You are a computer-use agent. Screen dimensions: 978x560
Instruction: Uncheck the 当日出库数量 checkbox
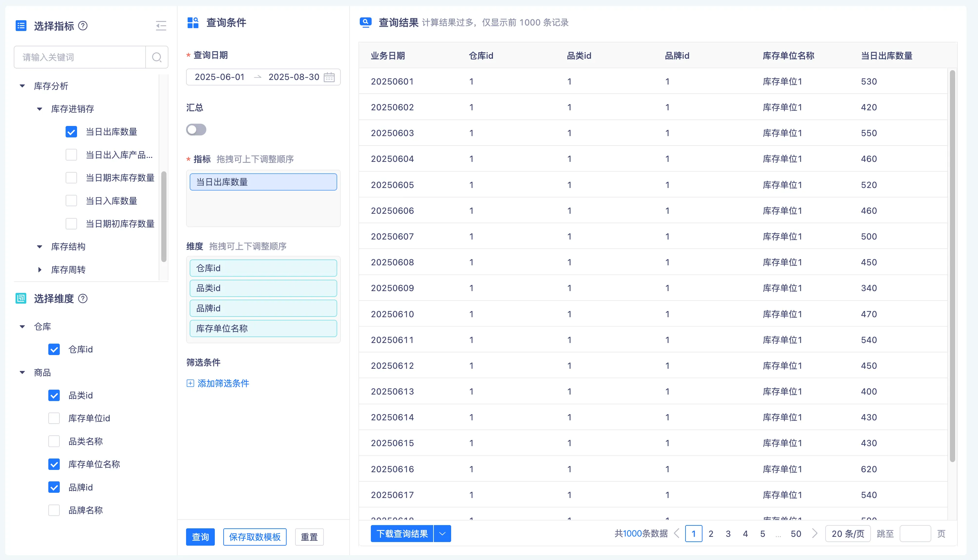(x=71, y=132)
